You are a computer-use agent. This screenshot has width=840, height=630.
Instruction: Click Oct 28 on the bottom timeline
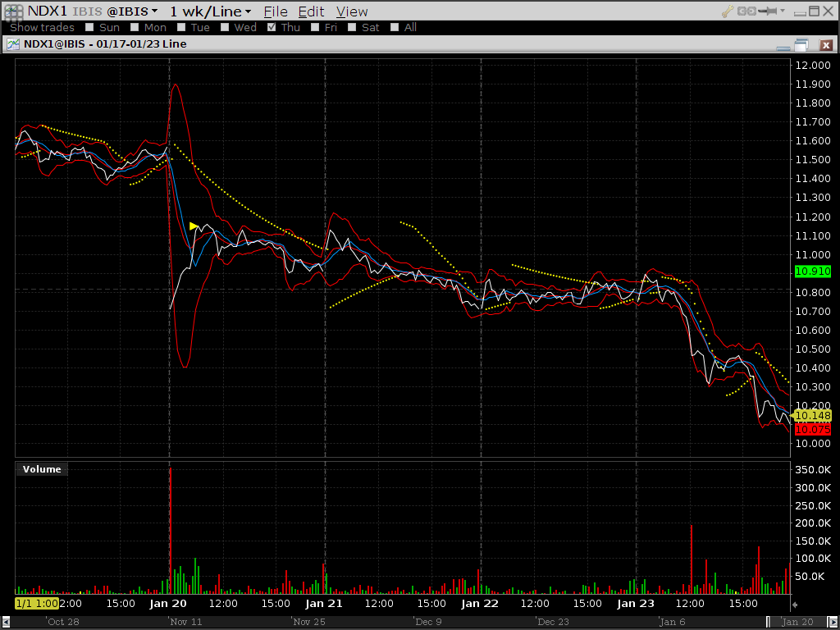click(x=63, y=622)
